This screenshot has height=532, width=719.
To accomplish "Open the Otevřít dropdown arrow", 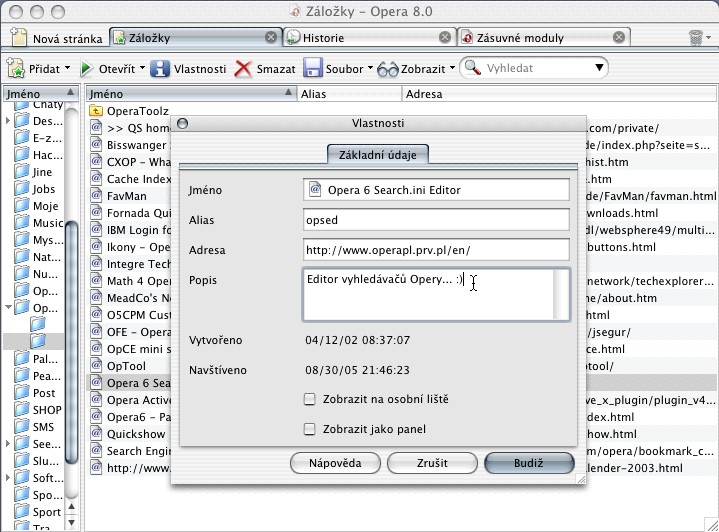I will click(142, 68).
